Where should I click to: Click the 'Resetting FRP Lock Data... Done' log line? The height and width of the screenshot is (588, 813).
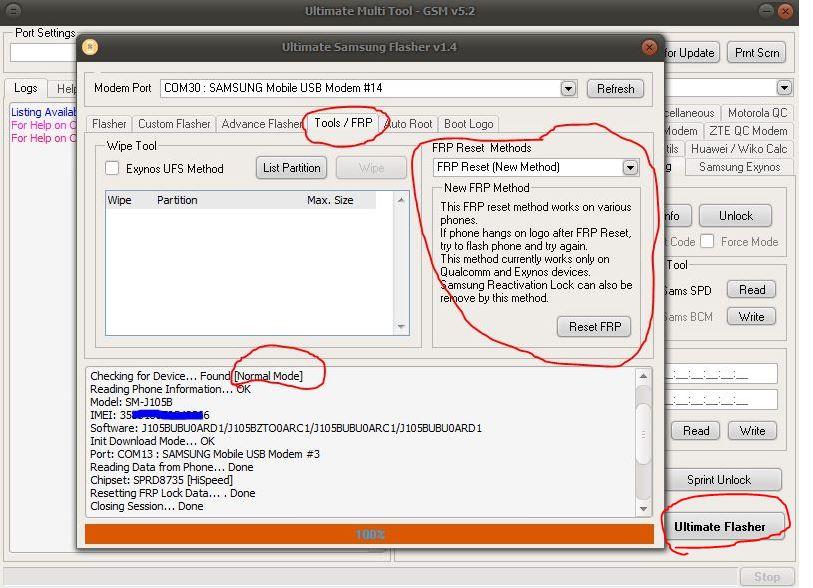point(173,493)
